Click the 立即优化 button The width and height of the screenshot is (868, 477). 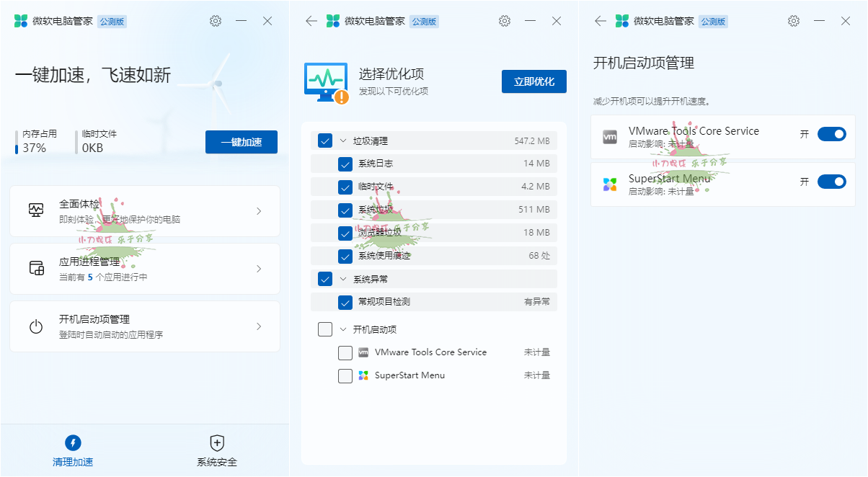point(533,81)
